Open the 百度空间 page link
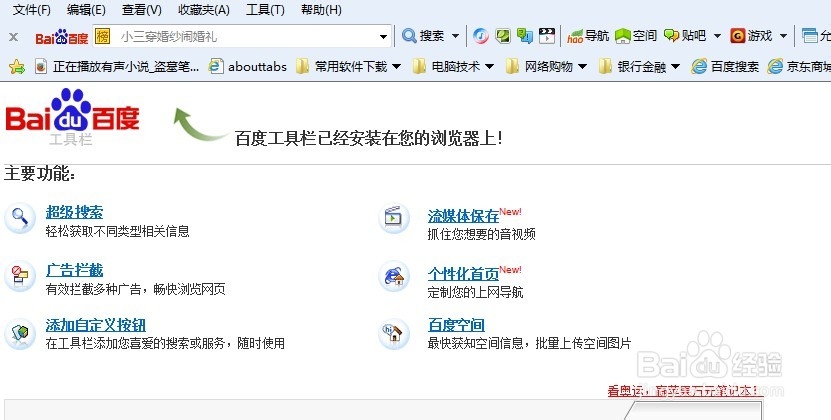The image size is (831, 420). click(456, 325)
